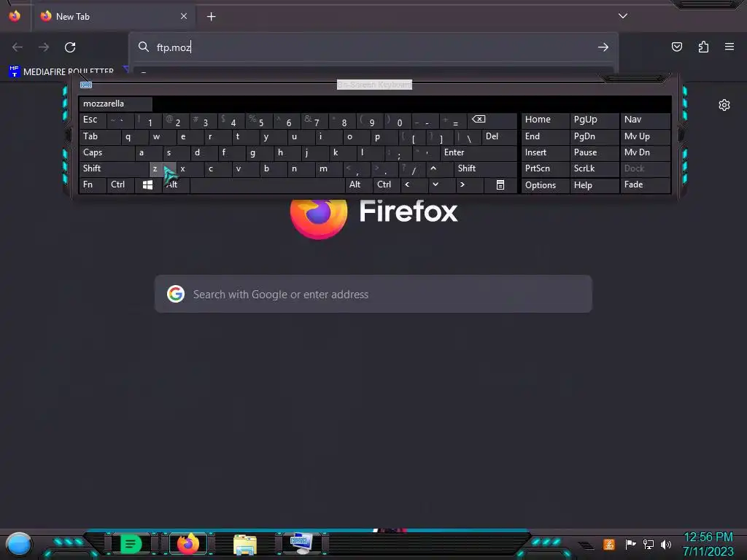The height and width of the screenshot is (560, 747).
Task: Click the back navigation arrow
Action: point(18,47)
